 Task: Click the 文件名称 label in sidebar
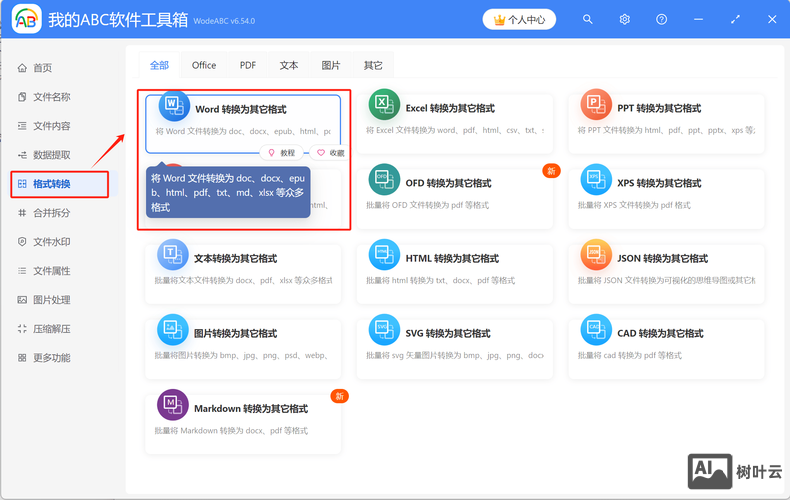(52, 97)
